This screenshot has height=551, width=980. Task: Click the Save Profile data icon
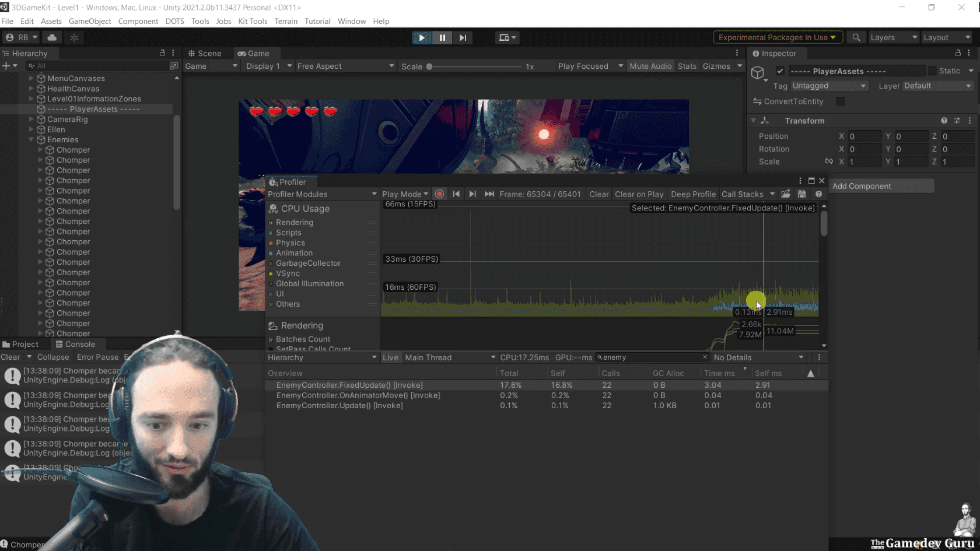pos(802,194)
